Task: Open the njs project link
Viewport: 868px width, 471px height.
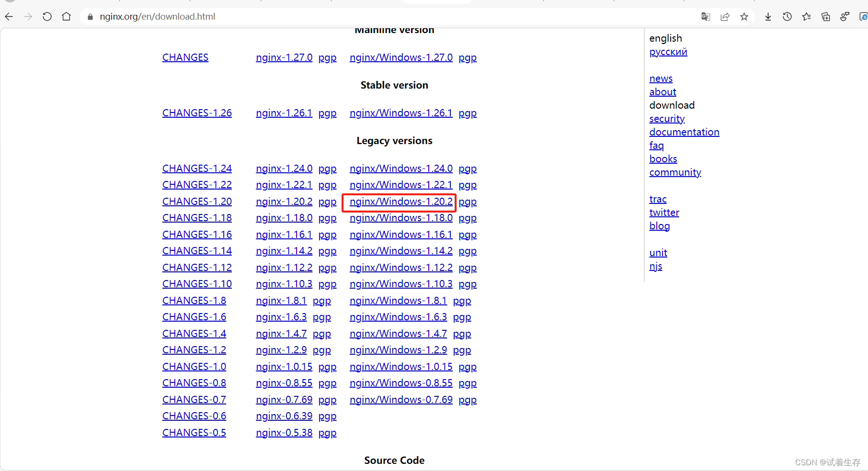Action: [x=656, y=267]
